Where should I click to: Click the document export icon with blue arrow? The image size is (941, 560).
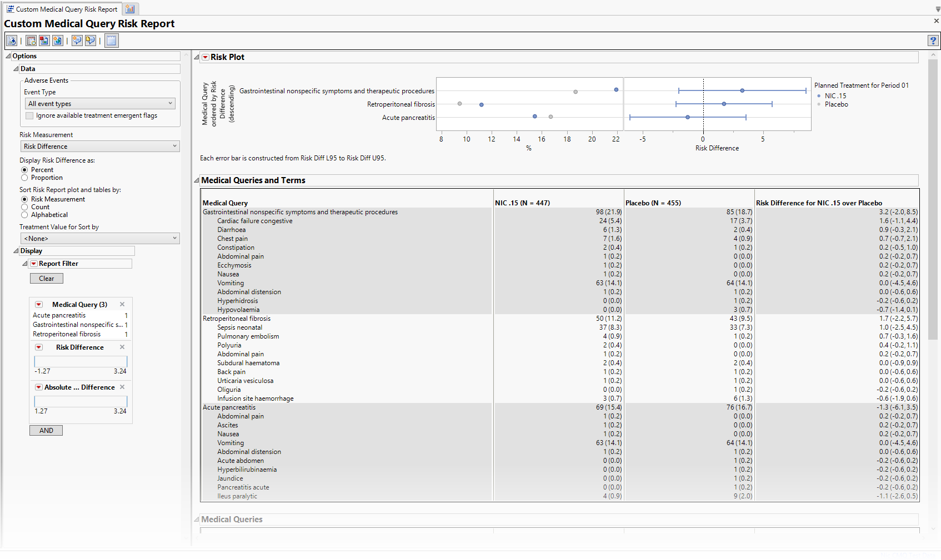click(x=12, y=41)
